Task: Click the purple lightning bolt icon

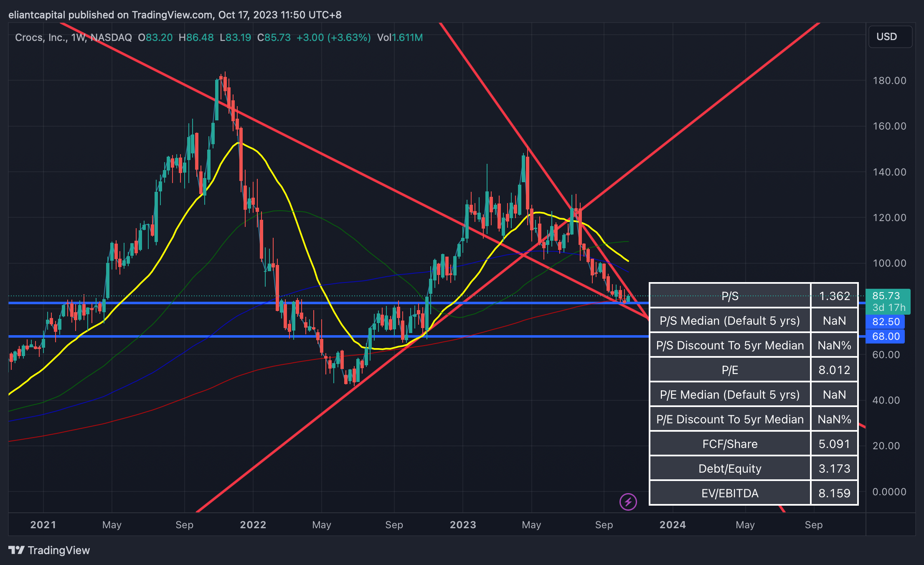Action: [x=628, y=502]
